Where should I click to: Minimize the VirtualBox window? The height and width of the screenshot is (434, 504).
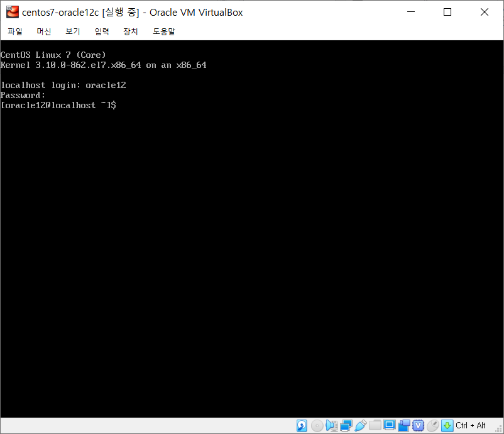tap(411, 12)
